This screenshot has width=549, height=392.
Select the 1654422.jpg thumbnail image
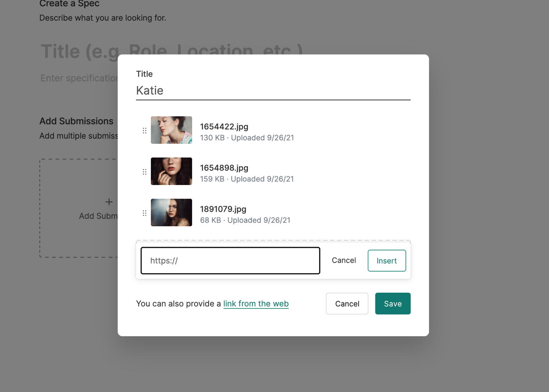(171, 130)
